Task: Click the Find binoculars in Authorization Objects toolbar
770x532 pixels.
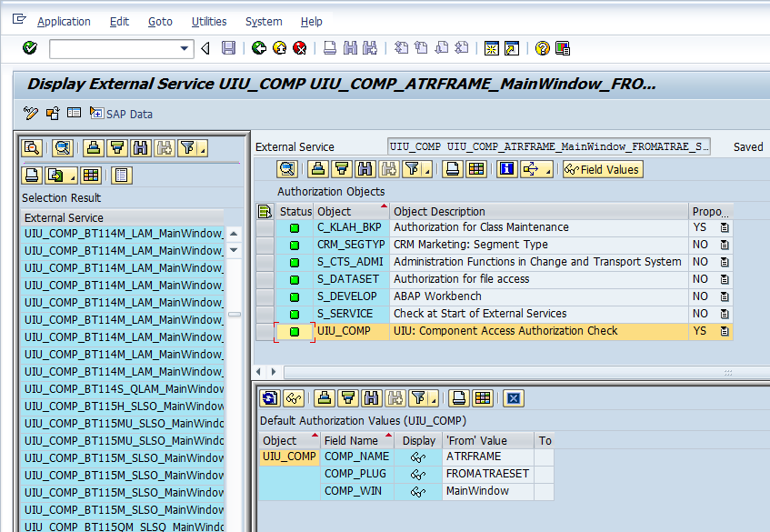Action: [x=365, y=169]
